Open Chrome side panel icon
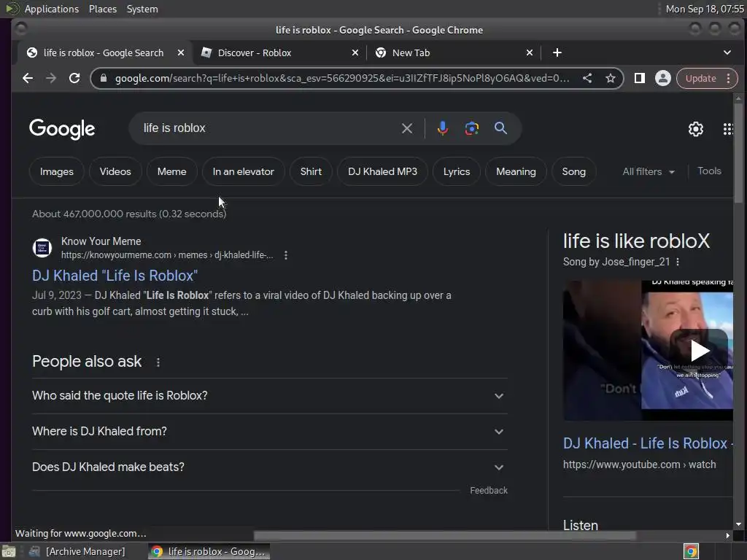Image resolution: width=747 pixels, height=560 pixels. tap(639, 78)
